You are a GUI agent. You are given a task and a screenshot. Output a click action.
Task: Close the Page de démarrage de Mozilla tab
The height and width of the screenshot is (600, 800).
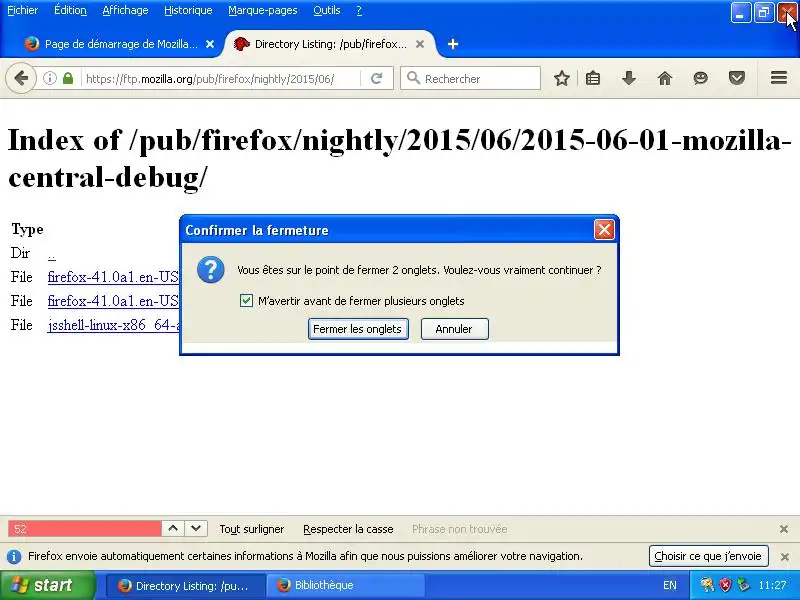tap(210, 44)
